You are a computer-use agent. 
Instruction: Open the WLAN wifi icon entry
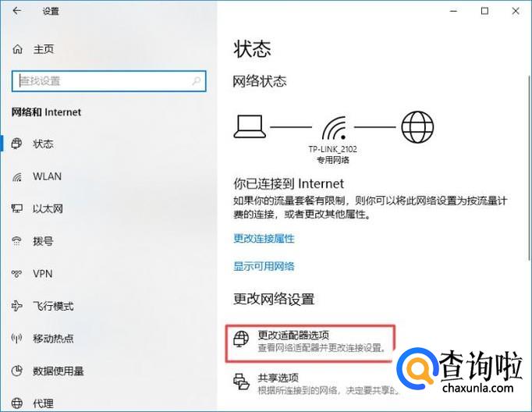click(17, 177)
